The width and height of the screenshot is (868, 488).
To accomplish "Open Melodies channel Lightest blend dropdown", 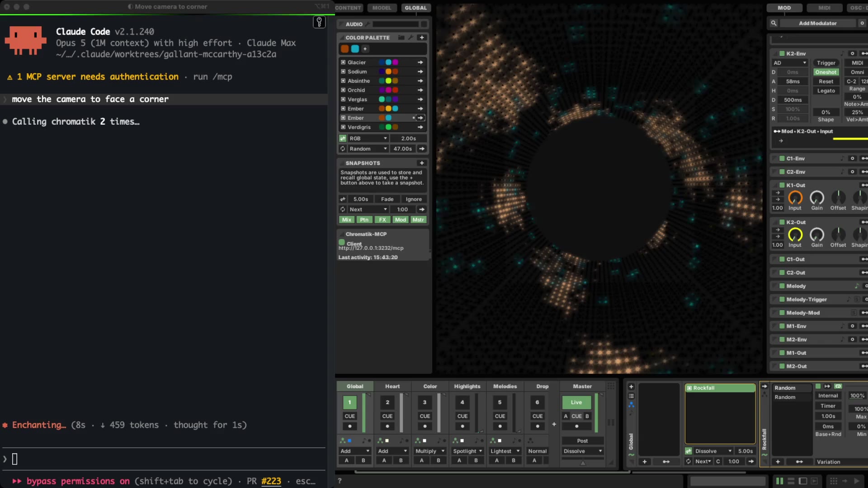I will pos(505,451).
